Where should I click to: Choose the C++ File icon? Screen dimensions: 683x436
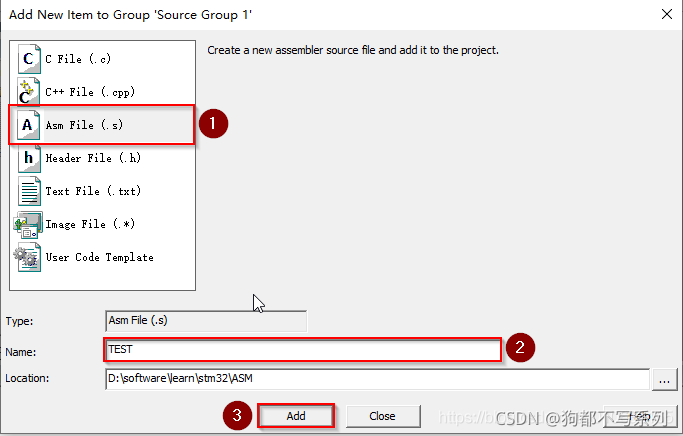pos(29,91)
